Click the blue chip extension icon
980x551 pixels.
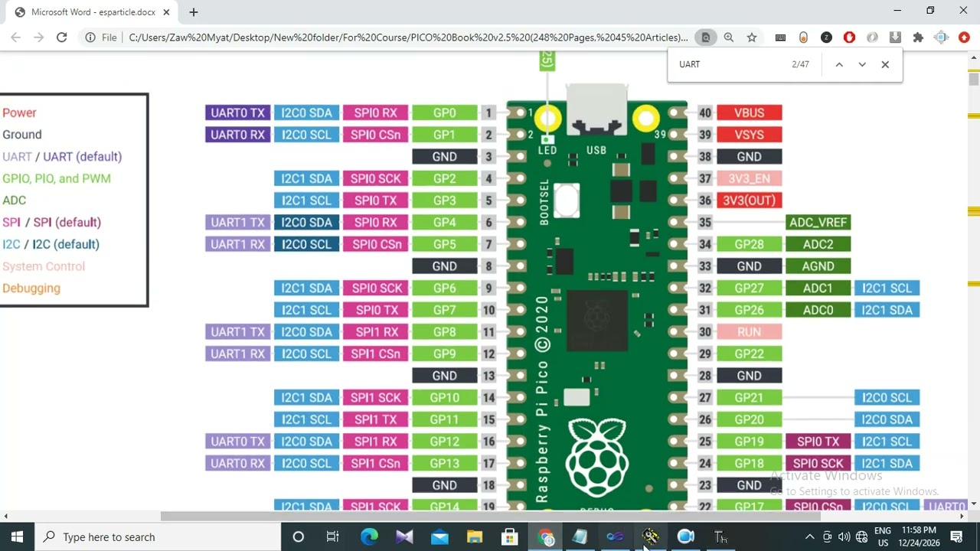coord(941,37)
